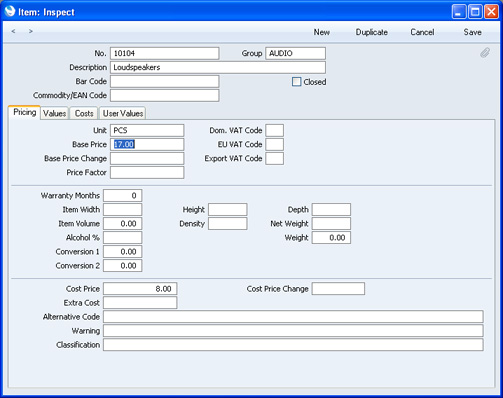Viewport: 503px width, 398px height.
Task: Click the Height field
Action: coord(228,209)
